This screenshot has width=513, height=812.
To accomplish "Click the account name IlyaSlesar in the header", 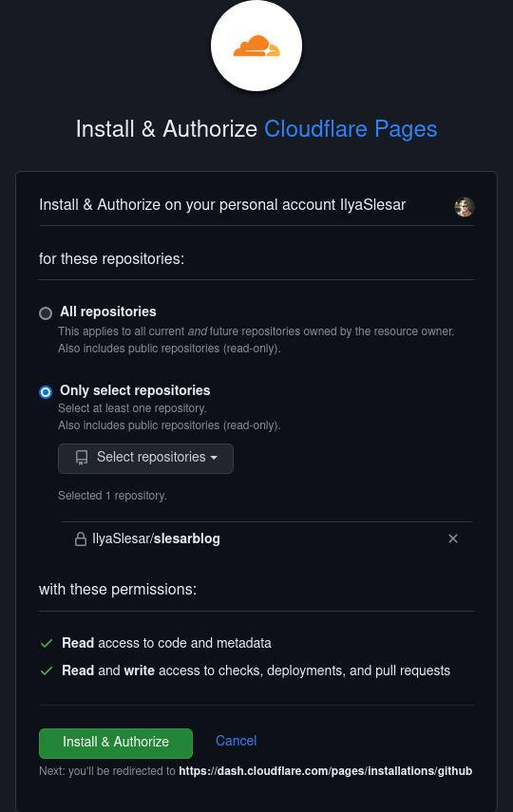I will click(x=372, y=204).
